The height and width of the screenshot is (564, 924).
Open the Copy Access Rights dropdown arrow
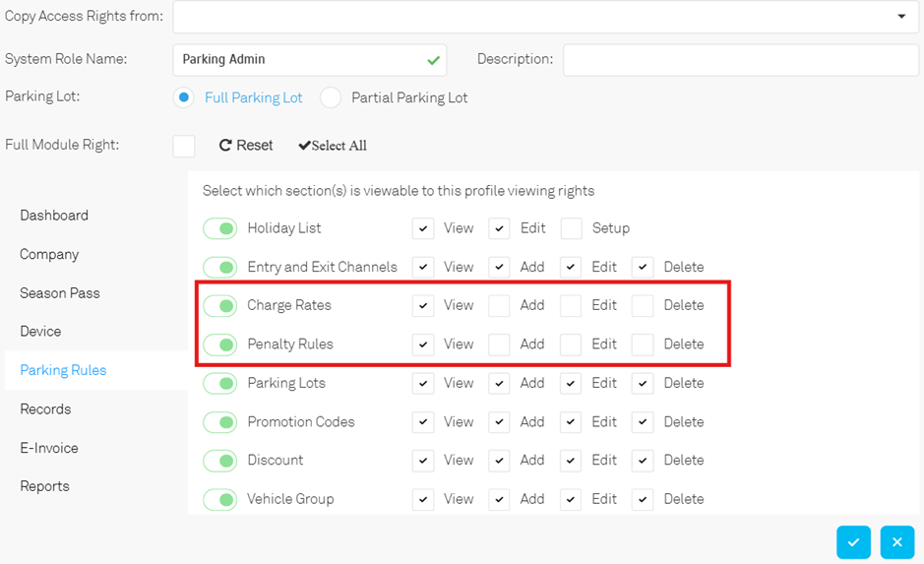point(901,16)
